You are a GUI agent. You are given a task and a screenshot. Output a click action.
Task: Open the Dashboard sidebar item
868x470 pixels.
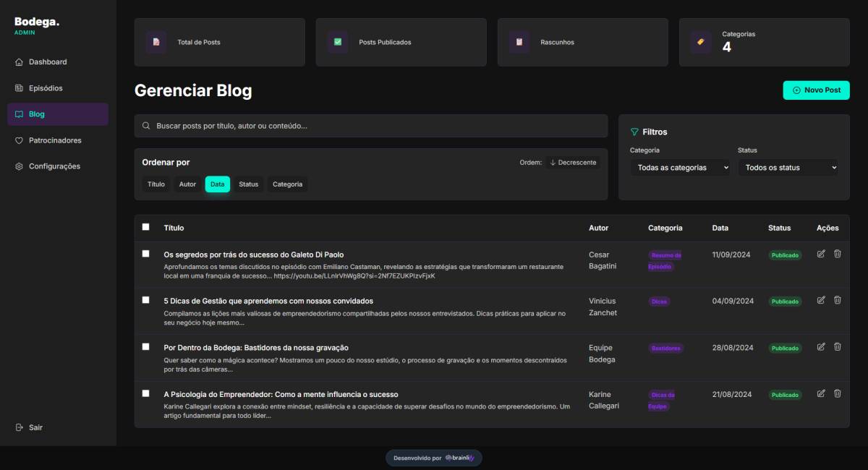[58, 62]
